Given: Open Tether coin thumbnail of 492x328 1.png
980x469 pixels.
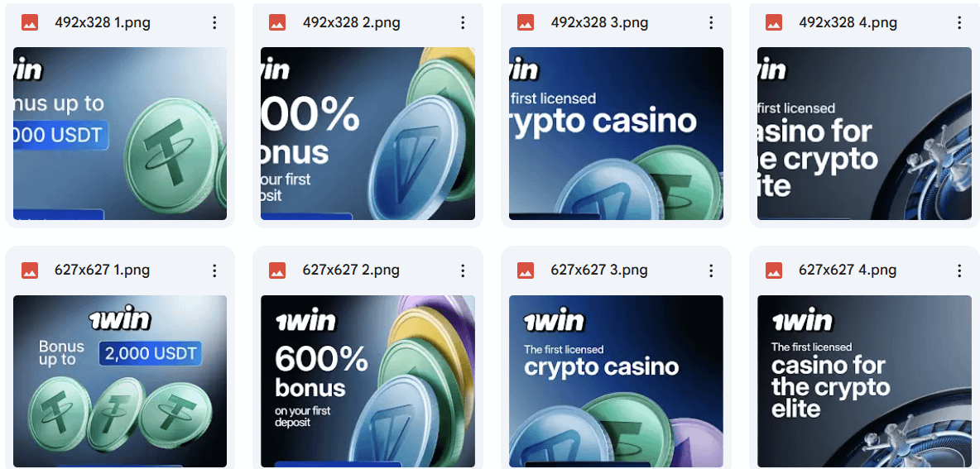Looking at the screenshot, I should point(120,134).
